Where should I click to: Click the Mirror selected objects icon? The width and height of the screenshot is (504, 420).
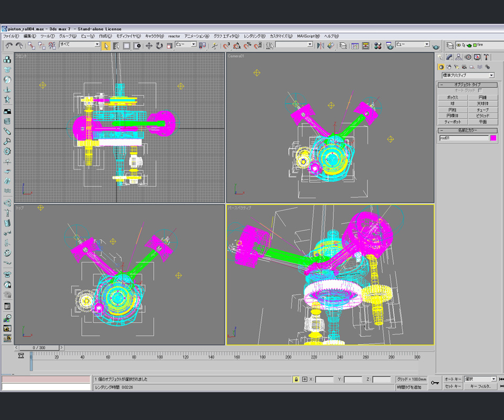click(320, 46)
